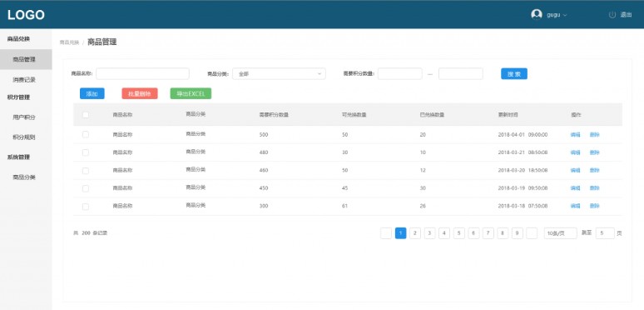This screenshot has width=644, height=310.
Task: Check the row with 500 points
Action: click(86, 134)
